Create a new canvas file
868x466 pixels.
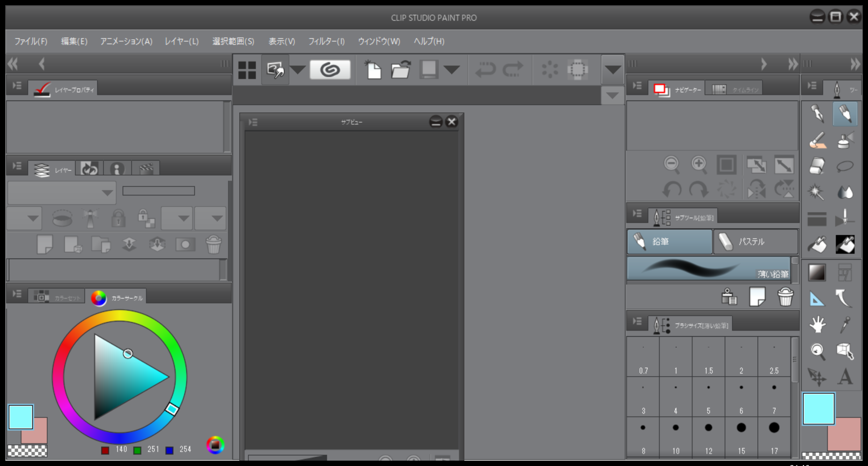373,70
